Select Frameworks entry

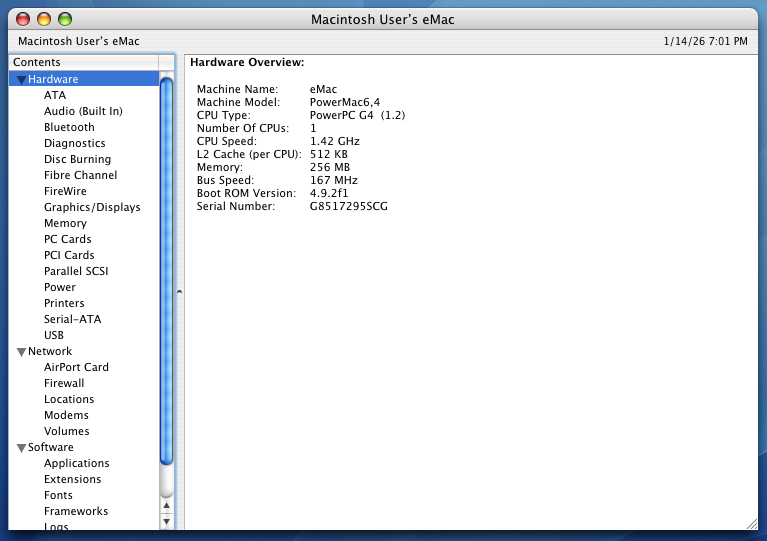(76, 511)
